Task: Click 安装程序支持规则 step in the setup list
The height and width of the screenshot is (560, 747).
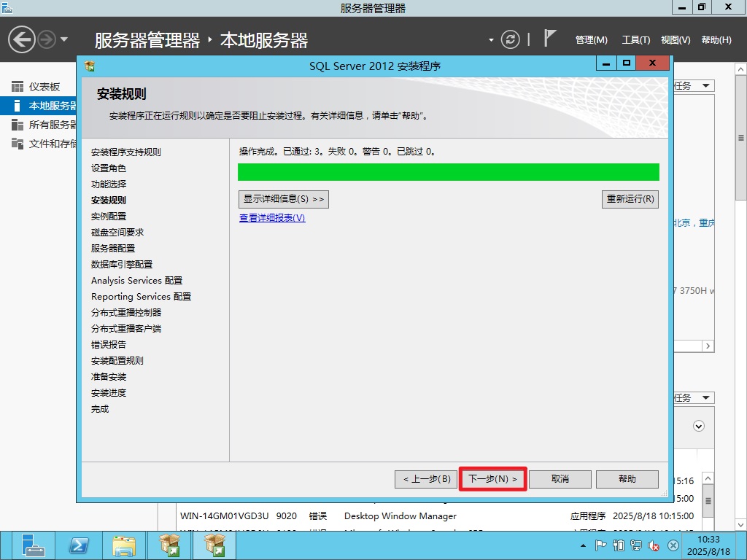Action: pos(125,152)
